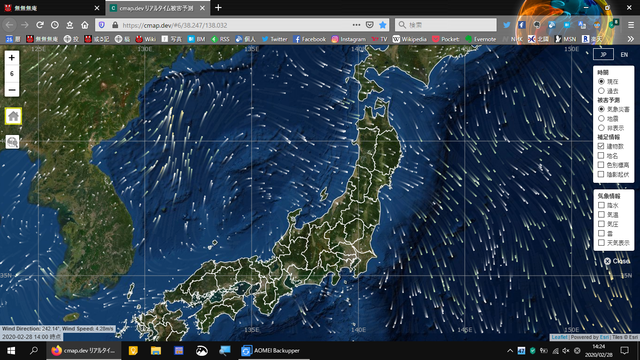Open RSS bookmark
This screenshot has width=640, height=360.
coord(220,39)
